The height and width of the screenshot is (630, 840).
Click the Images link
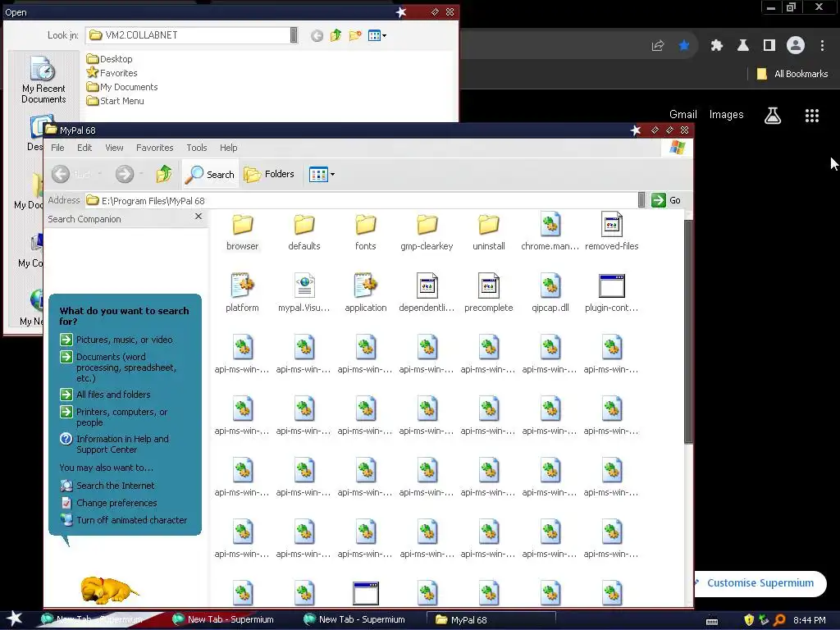pos(726,115)
